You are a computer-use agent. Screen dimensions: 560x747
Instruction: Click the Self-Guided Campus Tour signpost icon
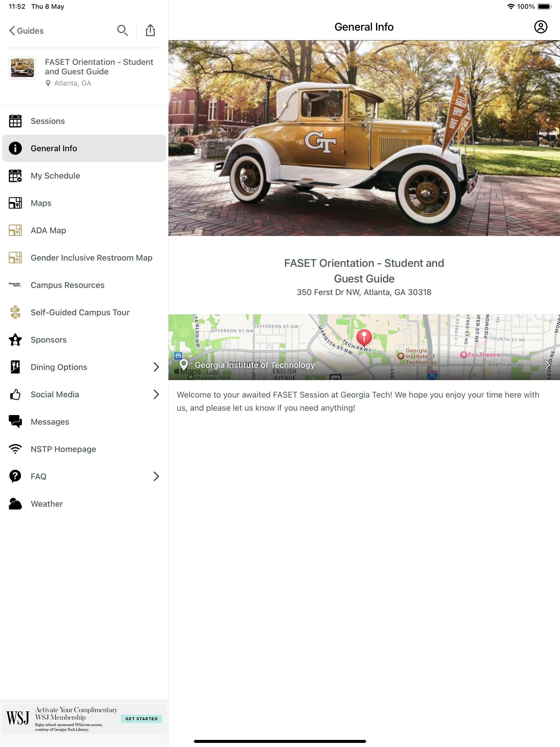pyautogui.click(x=15, y=312)
